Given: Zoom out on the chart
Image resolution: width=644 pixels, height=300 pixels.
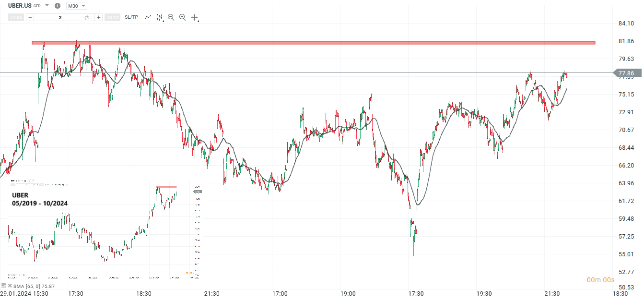Looking at the screenshot, I should click(170, 17).
